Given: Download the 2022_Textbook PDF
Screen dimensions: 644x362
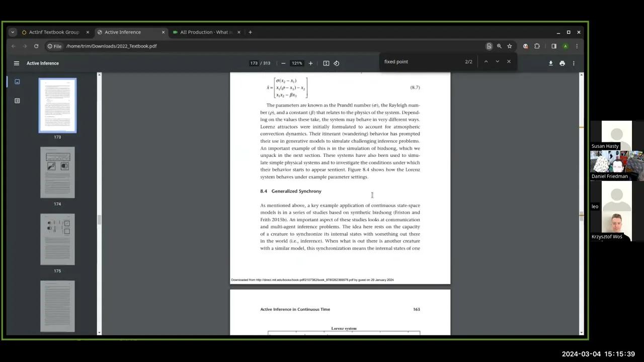Looking at the screenshot, I should coord(550,63).
